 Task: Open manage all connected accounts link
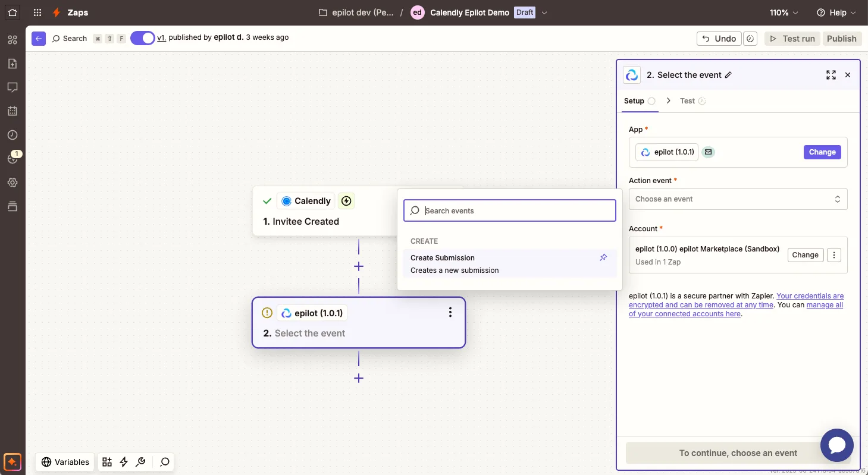(736, 309)
